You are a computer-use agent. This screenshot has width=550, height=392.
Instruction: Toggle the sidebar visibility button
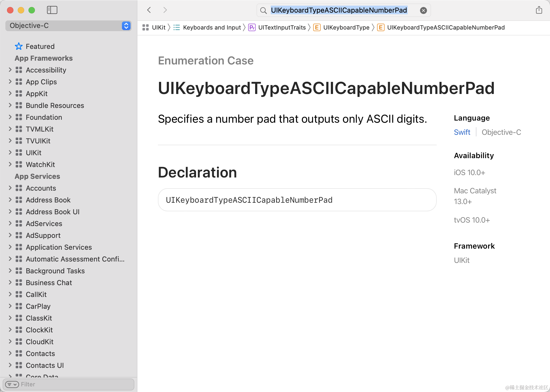[52, 10]
